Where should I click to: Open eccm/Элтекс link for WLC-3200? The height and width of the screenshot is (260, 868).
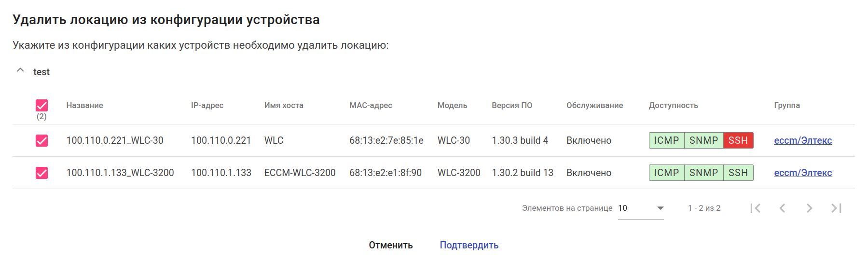coord(803,173)
